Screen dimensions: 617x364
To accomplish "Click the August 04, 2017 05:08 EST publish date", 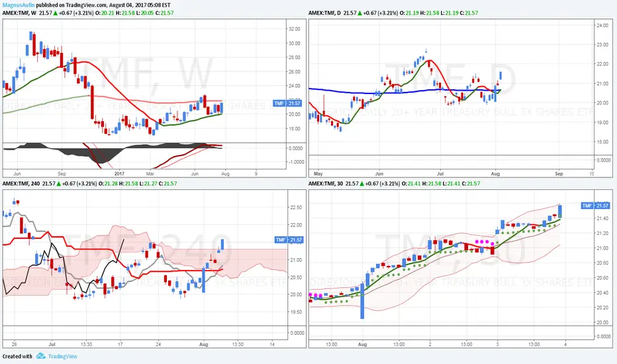I will (140, 5).
